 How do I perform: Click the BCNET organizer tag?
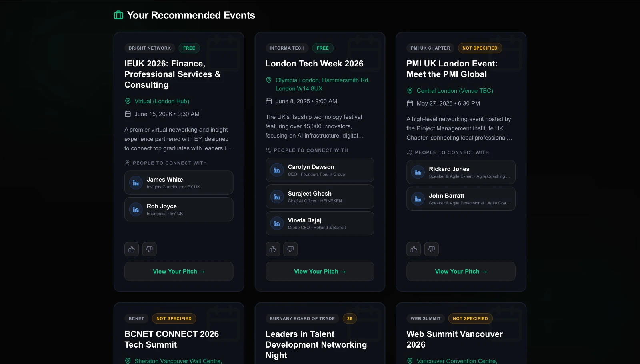(136, 318)
